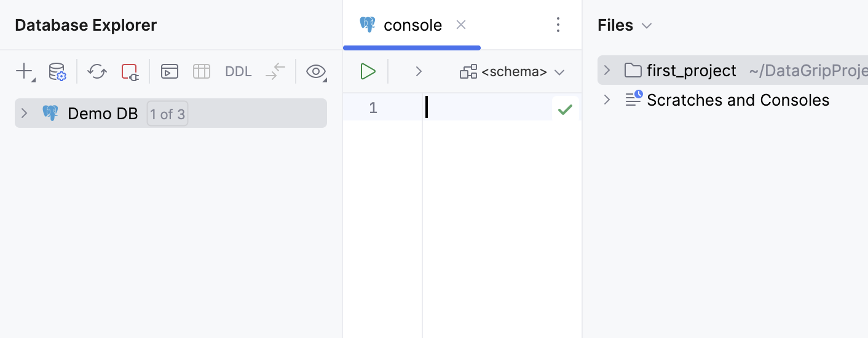Image resolution: width=868 pixels, height=338 pixels.
Task: Select the Demo DB data source
Action: coord(103,114)
